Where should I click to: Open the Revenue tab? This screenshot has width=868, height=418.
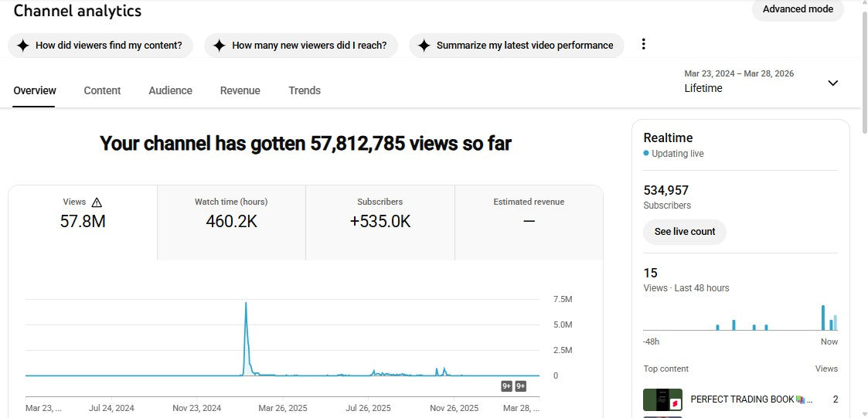point(240,90)
